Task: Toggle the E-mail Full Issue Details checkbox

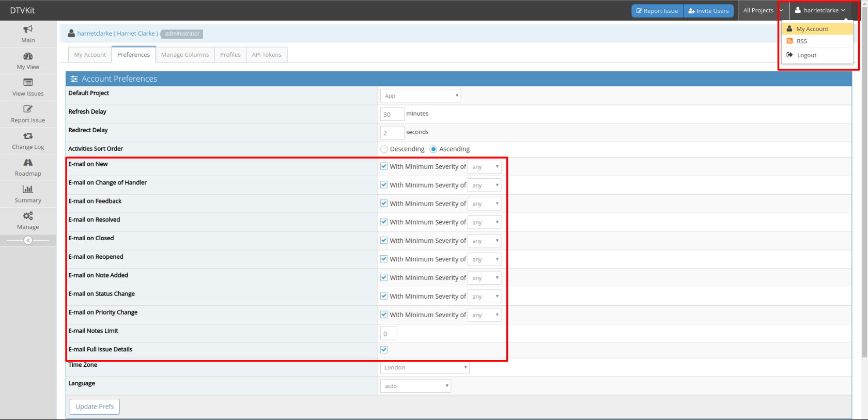Action: [384, 350]
